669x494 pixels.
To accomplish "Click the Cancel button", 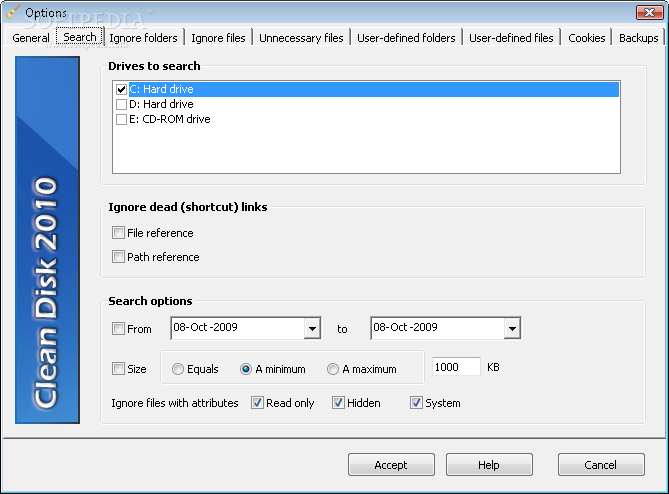I will coord(601,465).
